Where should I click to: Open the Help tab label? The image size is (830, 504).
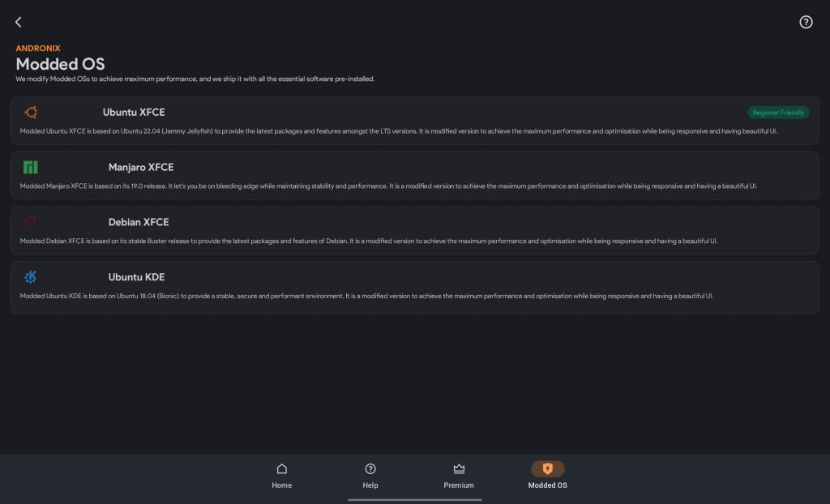point(370,485)
